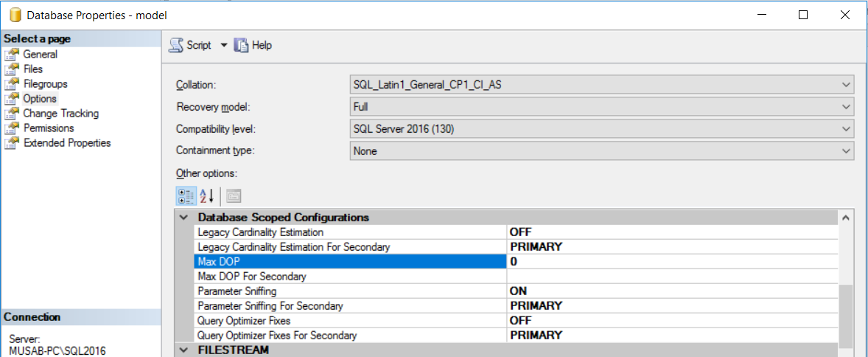868x357 pixels.
Task: Click the scroll up arrow of options list
Action: (845, 218)
